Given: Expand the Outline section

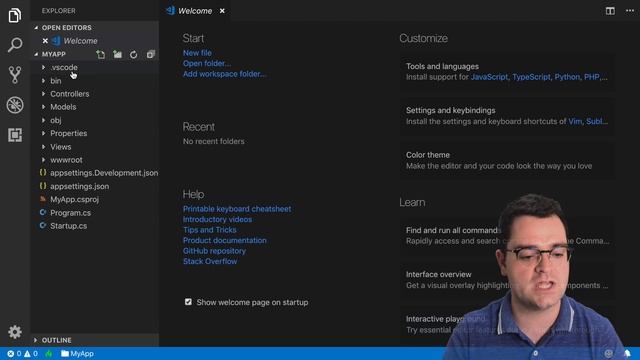Looking at the screenshot, I should [36, 340].
